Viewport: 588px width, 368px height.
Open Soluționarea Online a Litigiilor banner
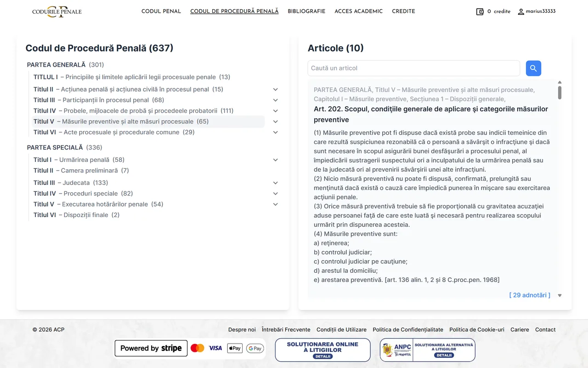click(x=322, y=350)
